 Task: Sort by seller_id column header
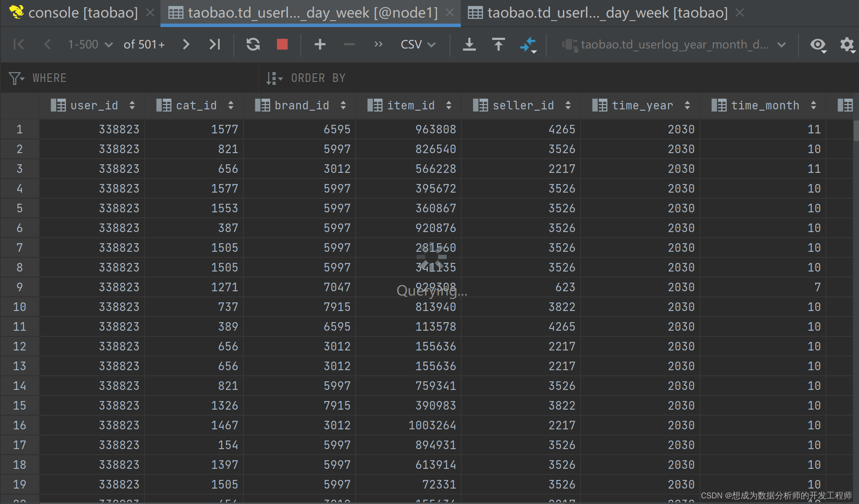521,106
